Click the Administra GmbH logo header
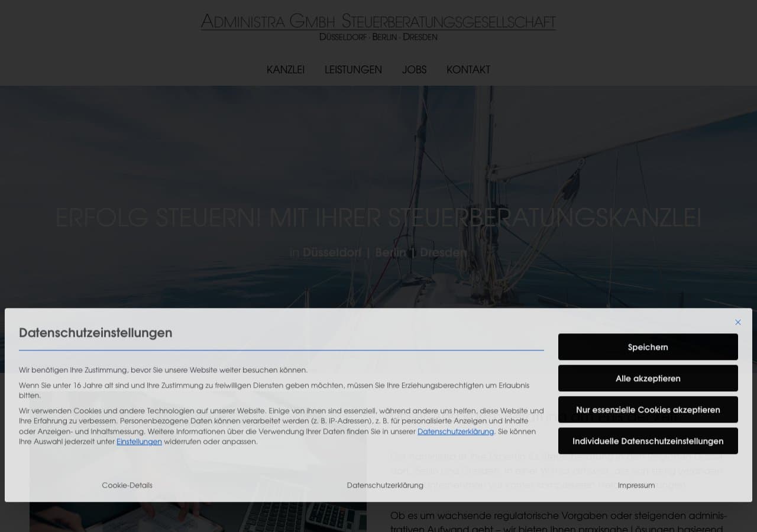757x532 pixels. [378, 27]
